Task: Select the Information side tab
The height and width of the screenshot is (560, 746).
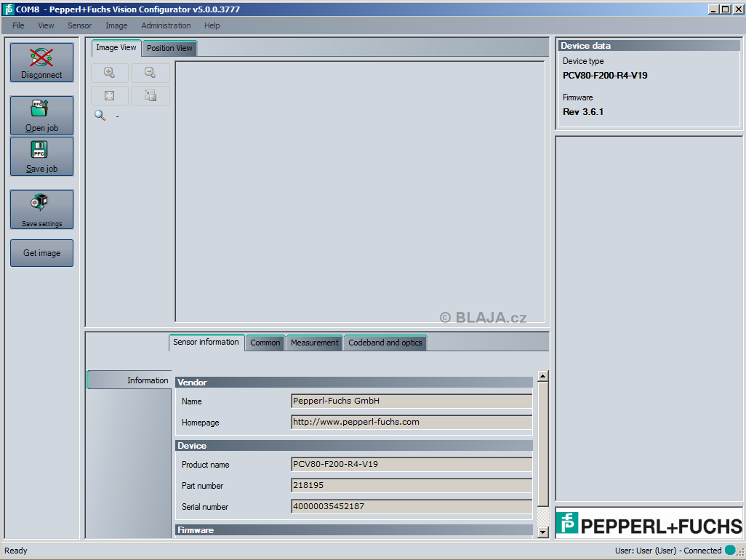Action: click(x=129, y=380)
